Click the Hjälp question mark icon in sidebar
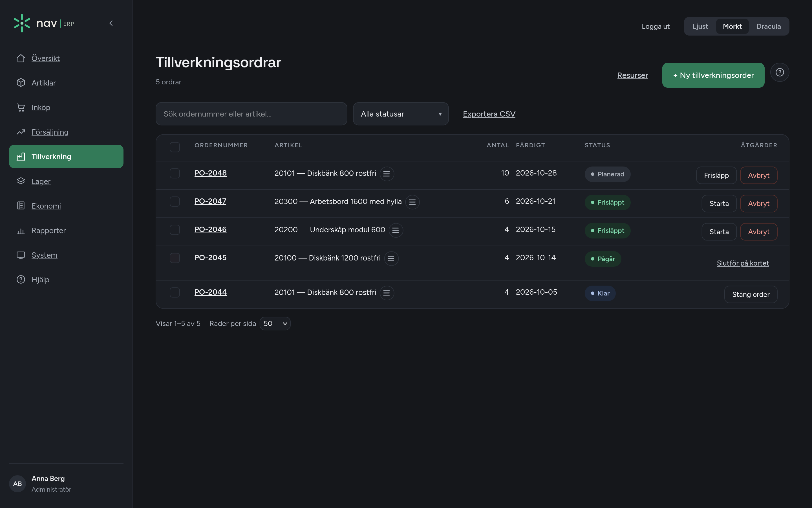 21,279
